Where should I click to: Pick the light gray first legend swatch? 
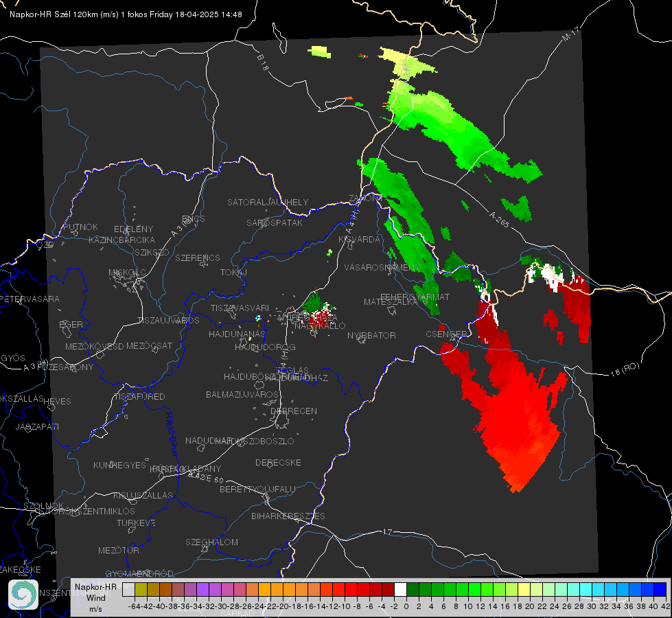(x=128, y=590)
